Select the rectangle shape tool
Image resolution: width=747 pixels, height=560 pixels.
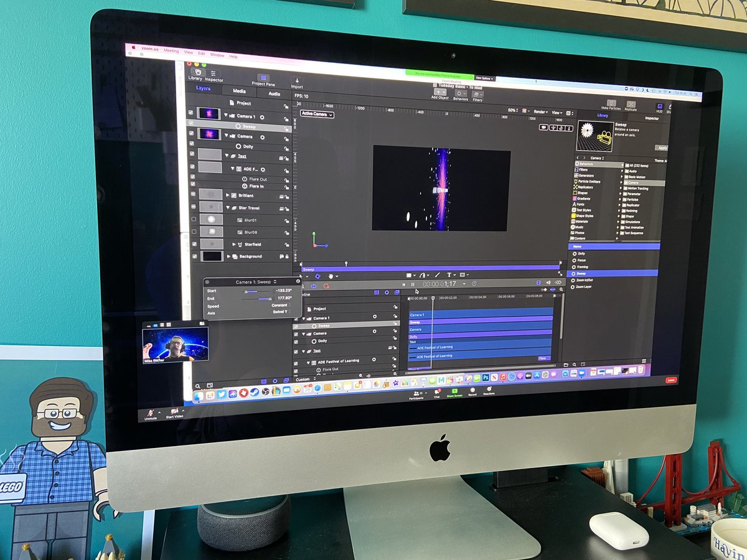coord(410,274)
